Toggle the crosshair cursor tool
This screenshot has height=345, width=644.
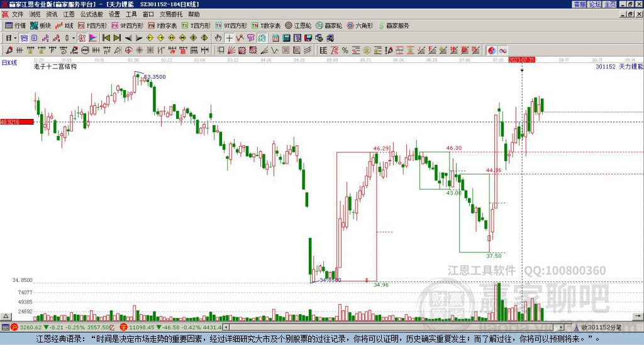point(229,38)
